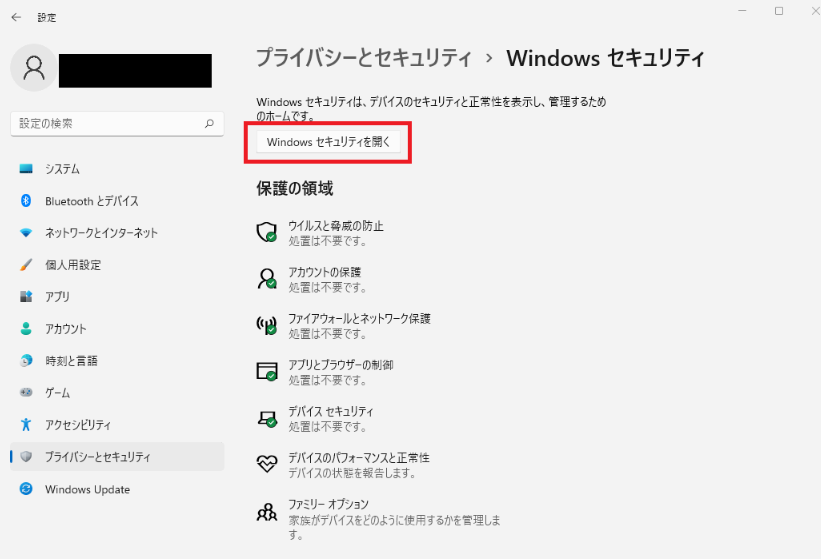Open Windows セキュリティを開く button

[x=328, y=142]
